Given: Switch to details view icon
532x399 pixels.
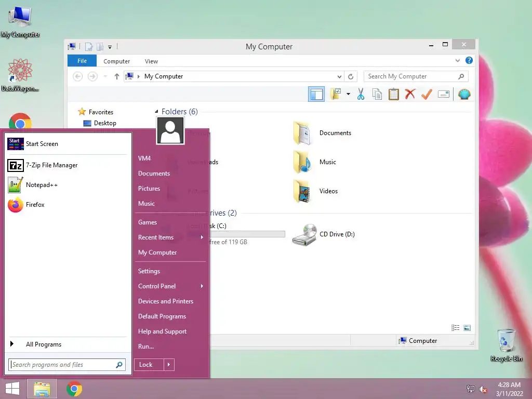Looking at the screenshot, I should pyautogui.click(x=455, y=327).
